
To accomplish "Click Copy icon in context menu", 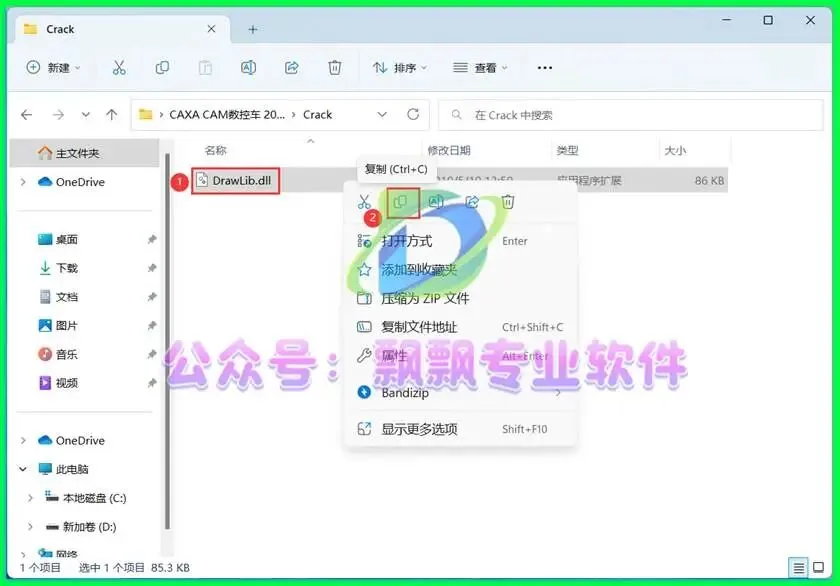I will pos(400,202).
